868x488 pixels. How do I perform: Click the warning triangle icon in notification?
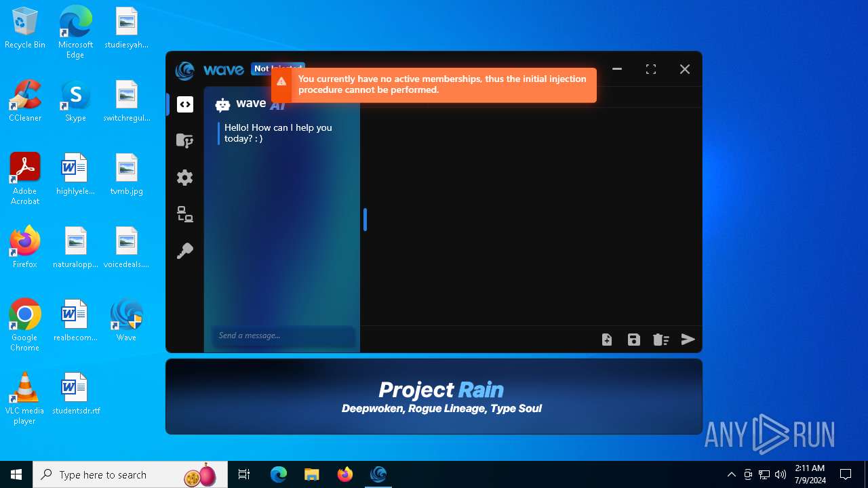click(281, 81)
